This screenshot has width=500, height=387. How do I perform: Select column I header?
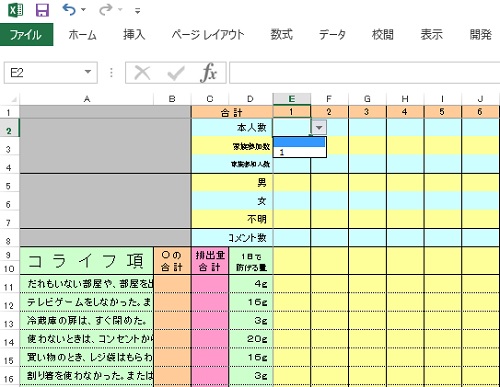[x=442, y=99]
